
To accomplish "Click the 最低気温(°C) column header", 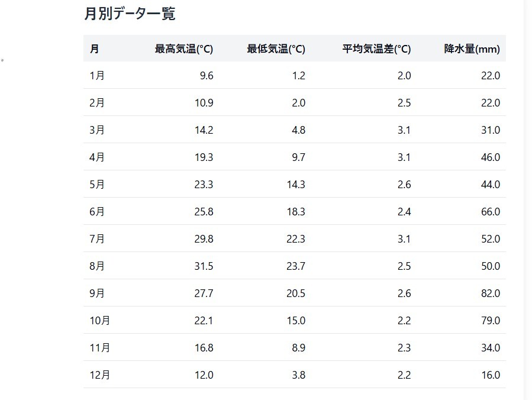I will (276, 49).
